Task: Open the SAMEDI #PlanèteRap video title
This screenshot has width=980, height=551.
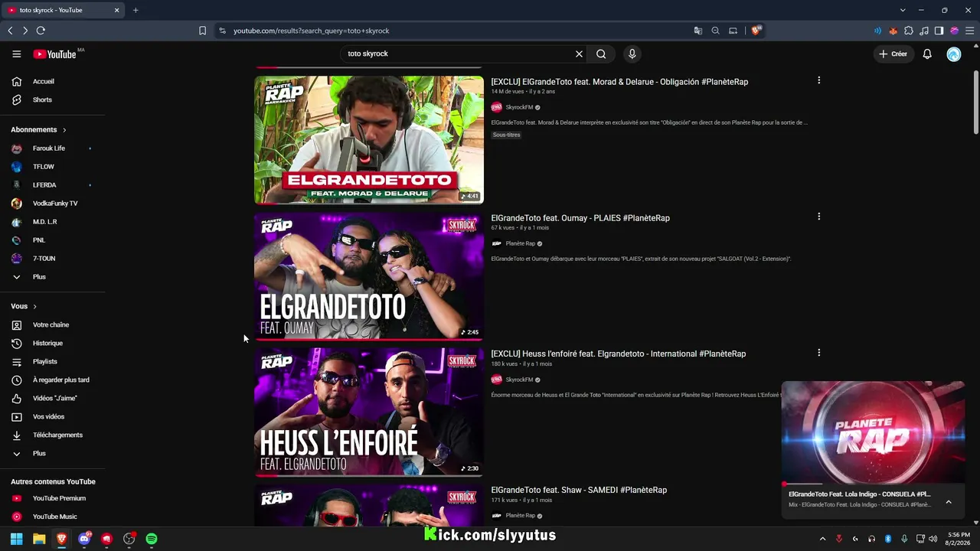Action: (579, 490)
